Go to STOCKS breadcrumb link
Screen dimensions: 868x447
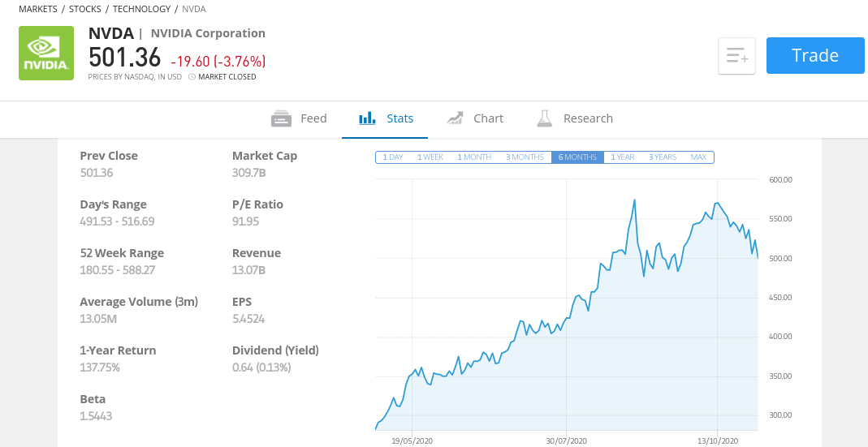[x=84, y=9]
